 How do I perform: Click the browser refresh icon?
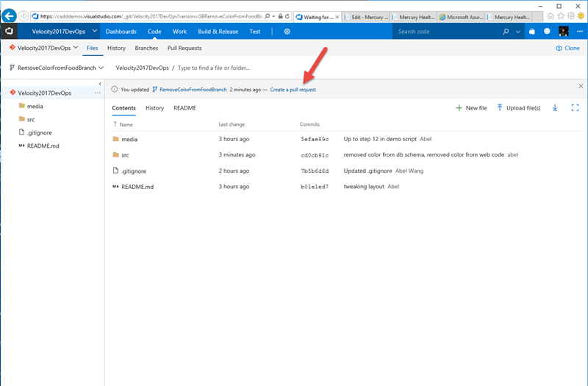[x=287, y=16]
